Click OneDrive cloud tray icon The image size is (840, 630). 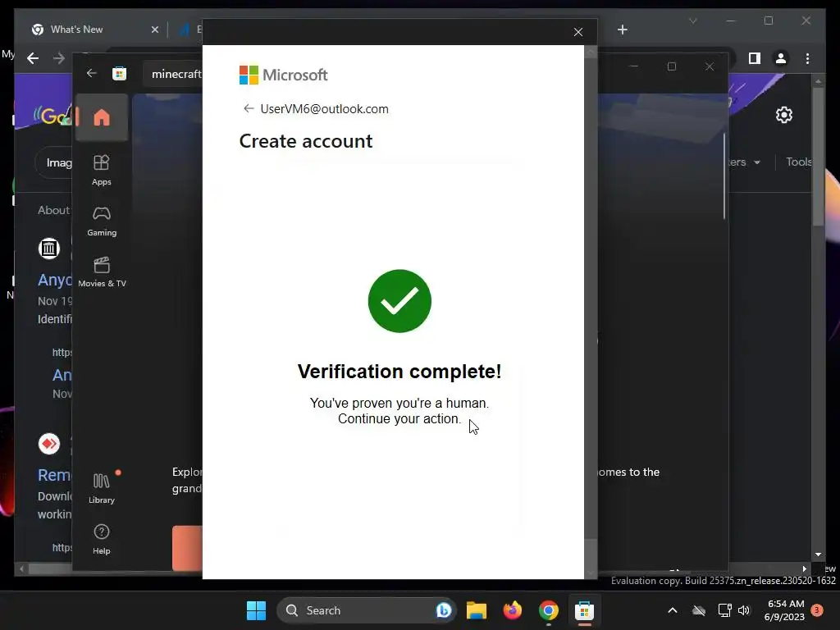coord(699,610)
